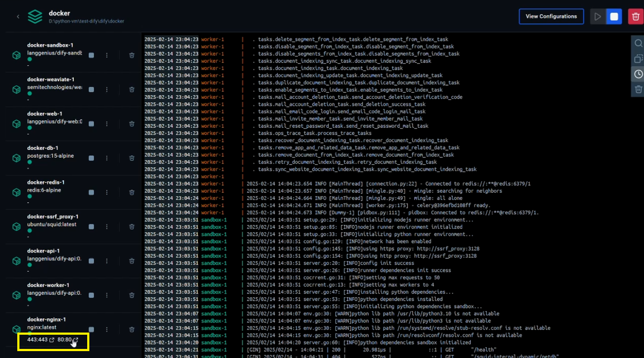Open more options for docker-weaviate-1
Viewport: 644px width, 358px height.
click(107, 89)
